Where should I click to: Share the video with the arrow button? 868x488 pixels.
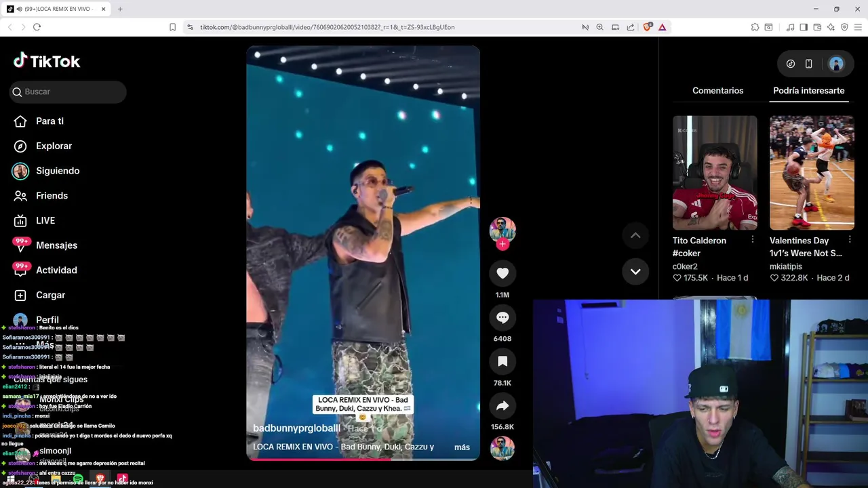click(502, 405)
